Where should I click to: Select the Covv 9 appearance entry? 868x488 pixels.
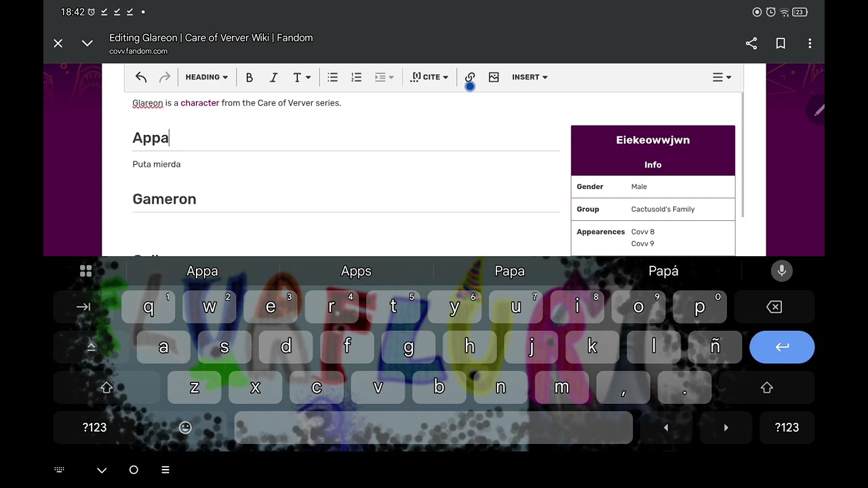[x=642, y=244]
